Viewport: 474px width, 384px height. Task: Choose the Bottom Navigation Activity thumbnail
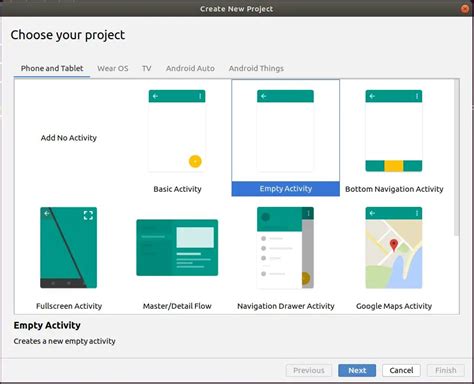click(x=394, y=131)
